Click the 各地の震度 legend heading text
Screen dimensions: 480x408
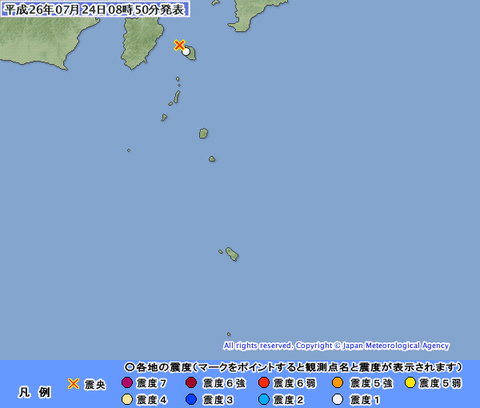point(293,367)
